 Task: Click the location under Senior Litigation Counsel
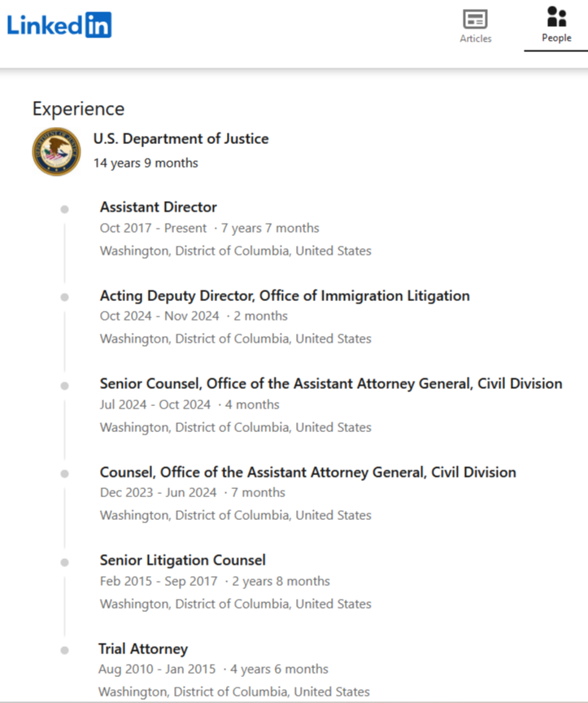pos(236,604)
